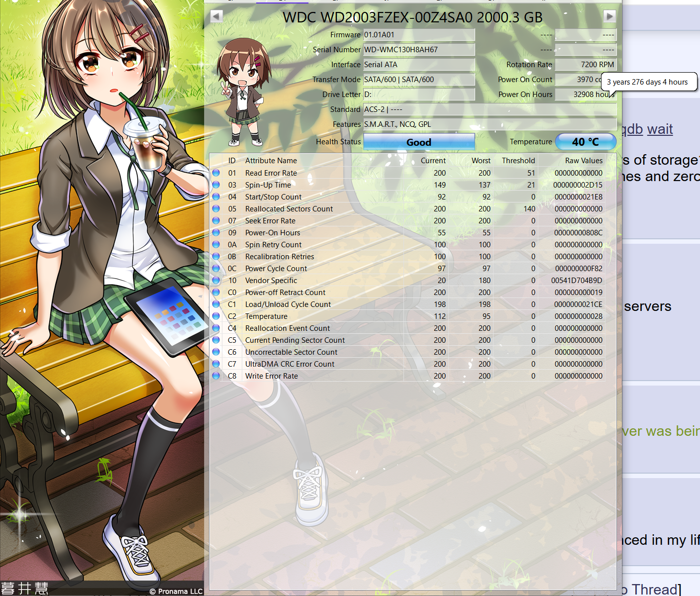This screenshot has width=700, height=596.
Task: Click the Power On Hours value field
Action: click(586, 95)
